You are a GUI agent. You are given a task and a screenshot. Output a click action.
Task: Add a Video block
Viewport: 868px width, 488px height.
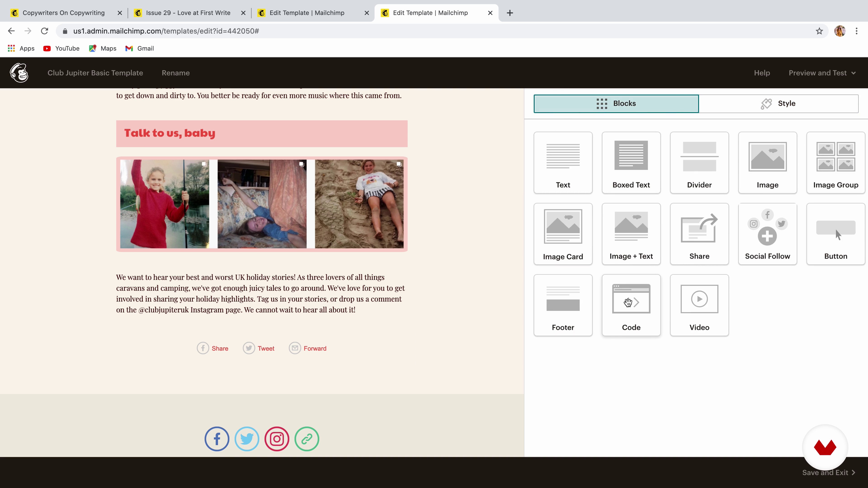click(699, 305)
